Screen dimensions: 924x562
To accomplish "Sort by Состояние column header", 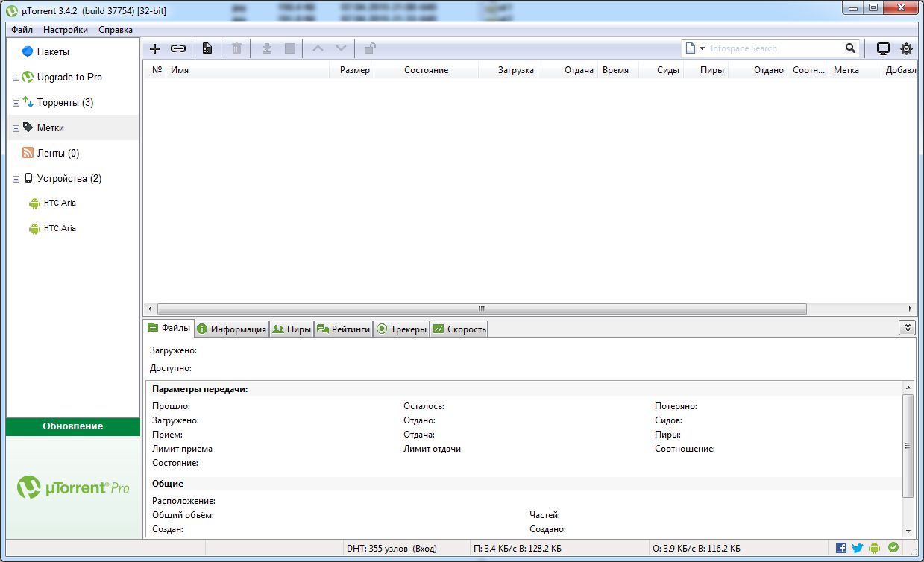I will pos(426,70).
